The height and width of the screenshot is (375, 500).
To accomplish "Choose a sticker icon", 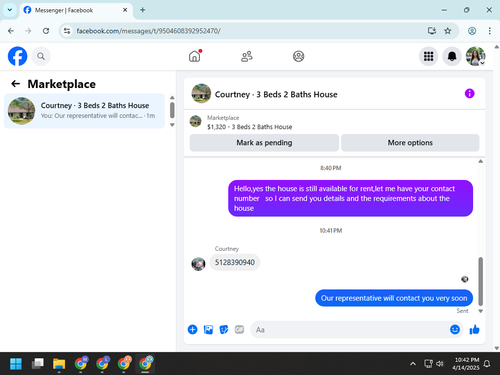I will (x=224, y=330).
